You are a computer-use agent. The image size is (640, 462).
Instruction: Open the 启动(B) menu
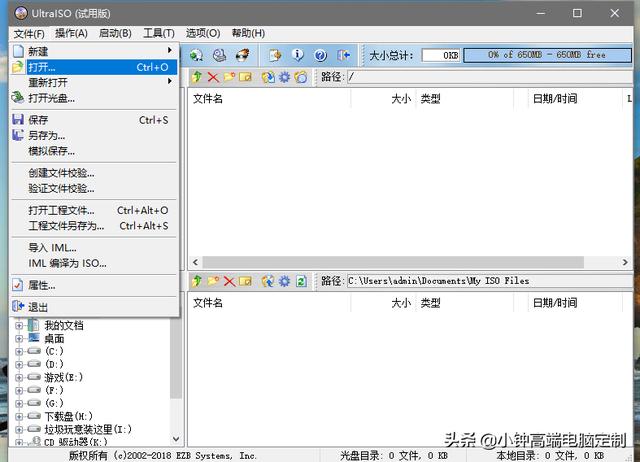pos(115,33)
